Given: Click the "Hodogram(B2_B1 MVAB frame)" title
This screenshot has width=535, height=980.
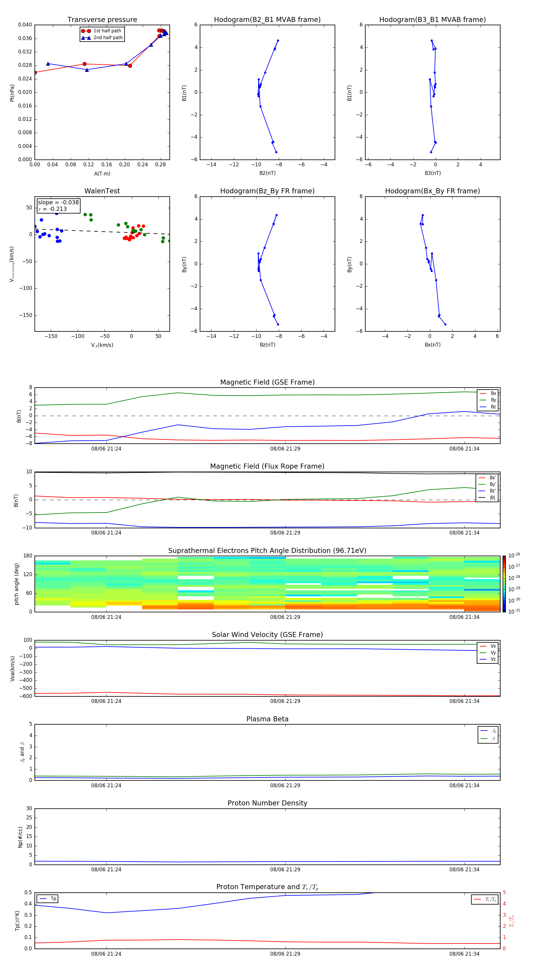Looking at the screenshot, I should point(267,20).
